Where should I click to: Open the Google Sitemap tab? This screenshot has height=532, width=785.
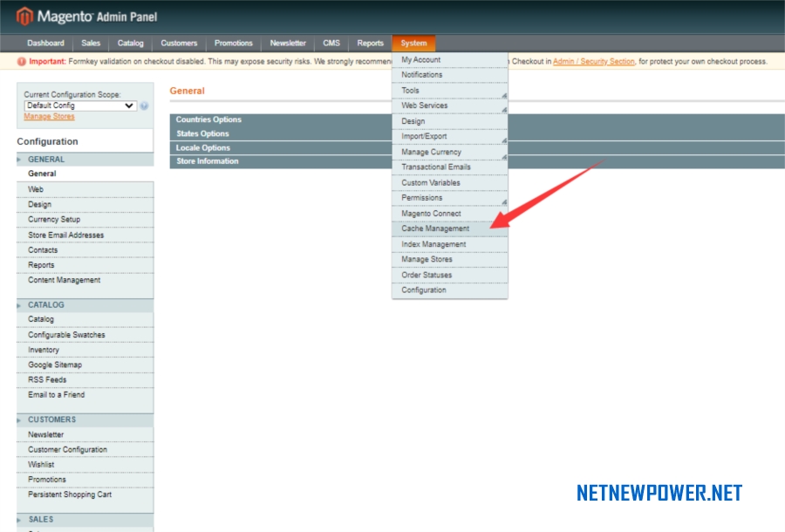pyautogui.click(x=85, y=365)
